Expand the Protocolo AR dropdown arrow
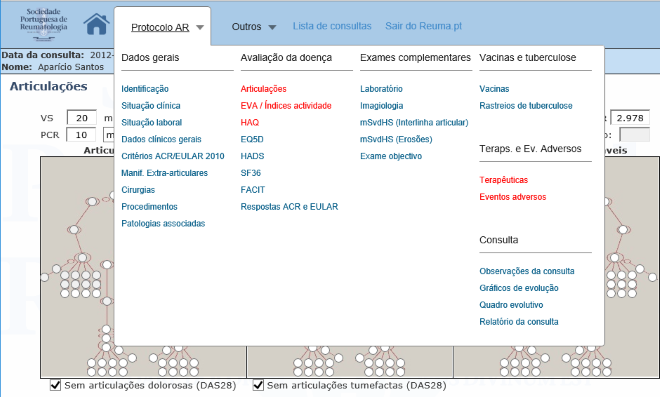The width and height of the screenshot is (660, 397). (200, 27)
